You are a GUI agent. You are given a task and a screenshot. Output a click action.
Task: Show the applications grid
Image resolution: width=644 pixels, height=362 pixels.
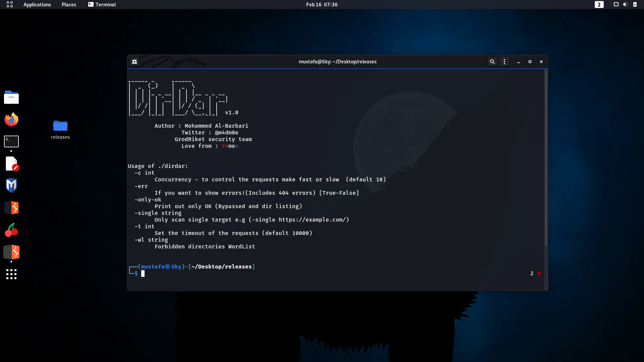coord(11,274)
